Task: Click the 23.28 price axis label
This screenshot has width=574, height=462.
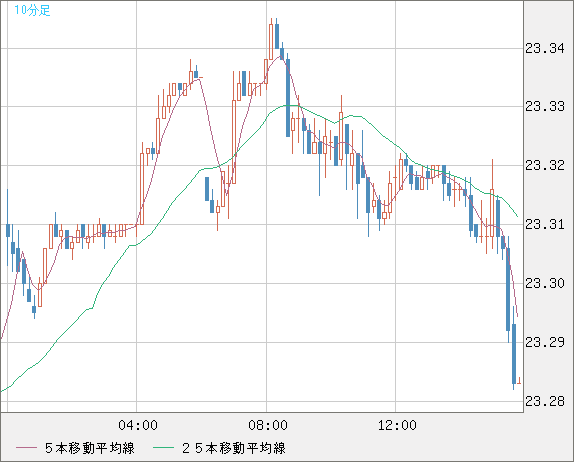Action: 545,402
